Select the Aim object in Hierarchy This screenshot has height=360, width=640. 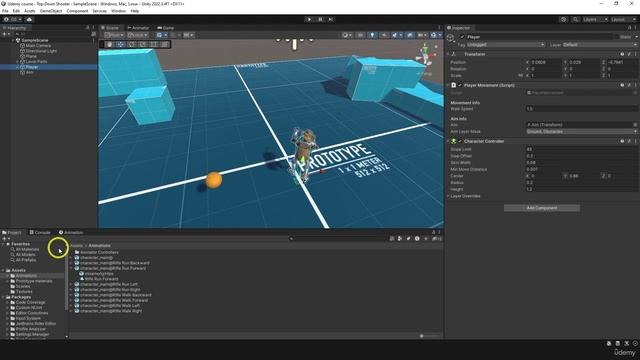coord(29,72)
